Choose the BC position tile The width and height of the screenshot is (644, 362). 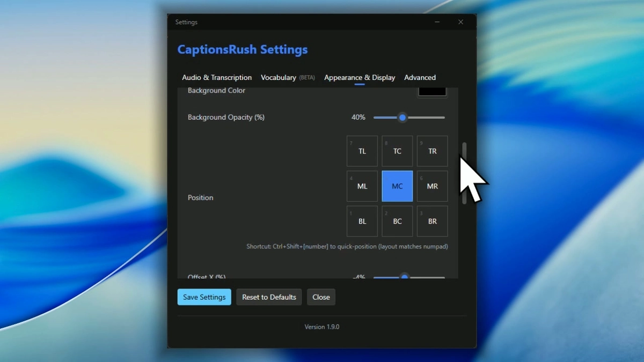pyautogui.click(x=397, y=221)
